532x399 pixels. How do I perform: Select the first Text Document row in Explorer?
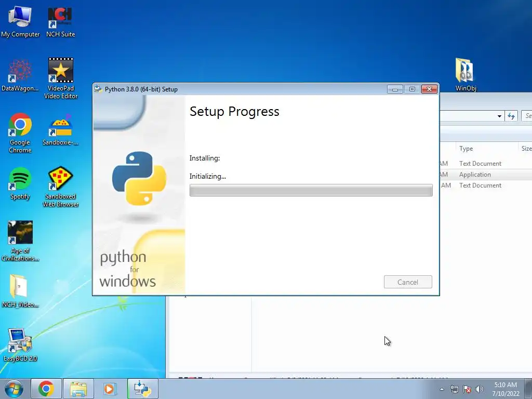[x=486, y=164]
